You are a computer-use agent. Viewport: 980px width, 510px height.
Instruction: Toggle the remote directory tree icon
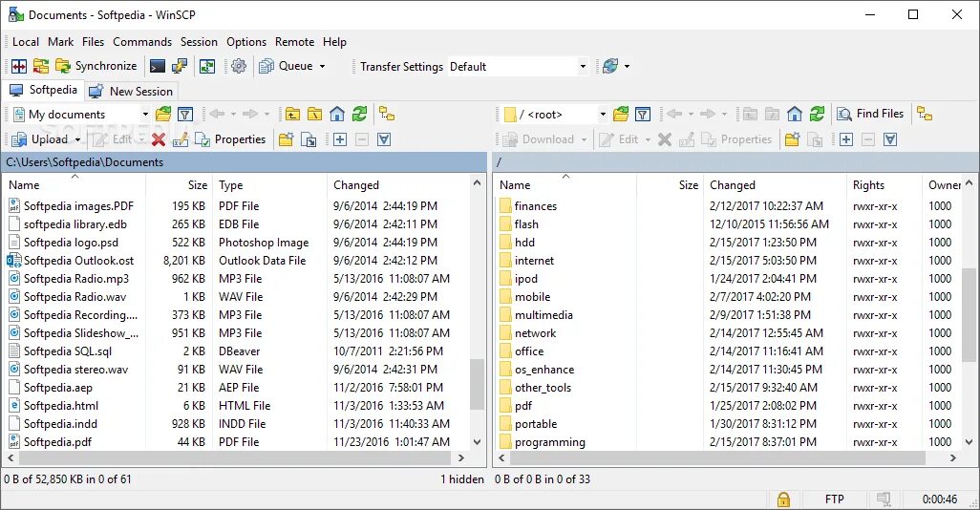(x=925, y=115)
